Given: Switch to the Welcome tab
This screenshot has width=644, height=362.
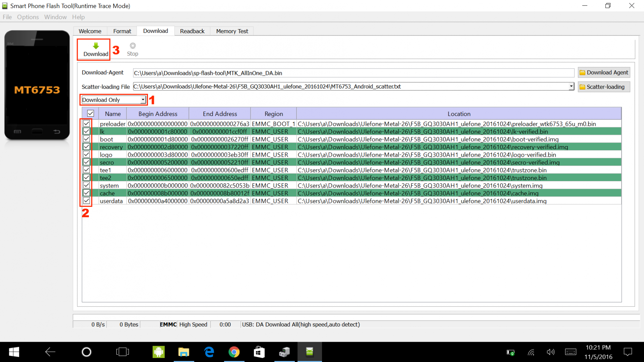Looking at the screenshot, I should 90,31.
